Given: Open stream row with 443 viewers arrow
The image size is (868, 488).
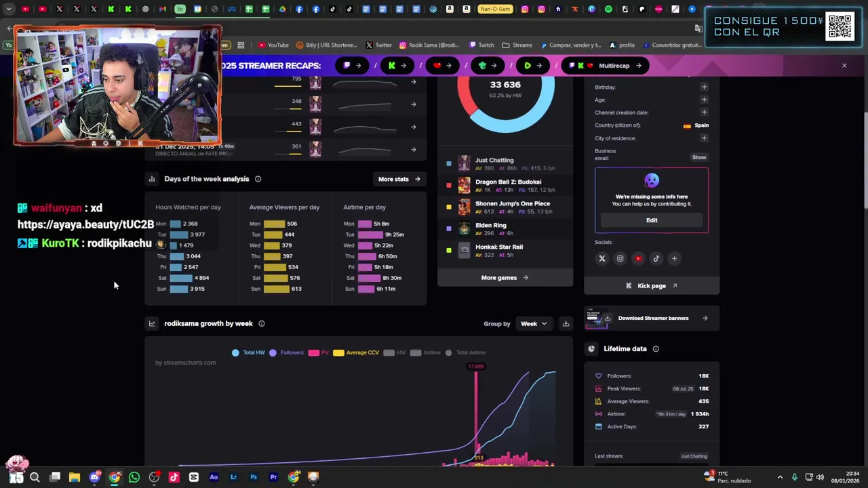Looking at the screenshot, I should tap(414, 127).
